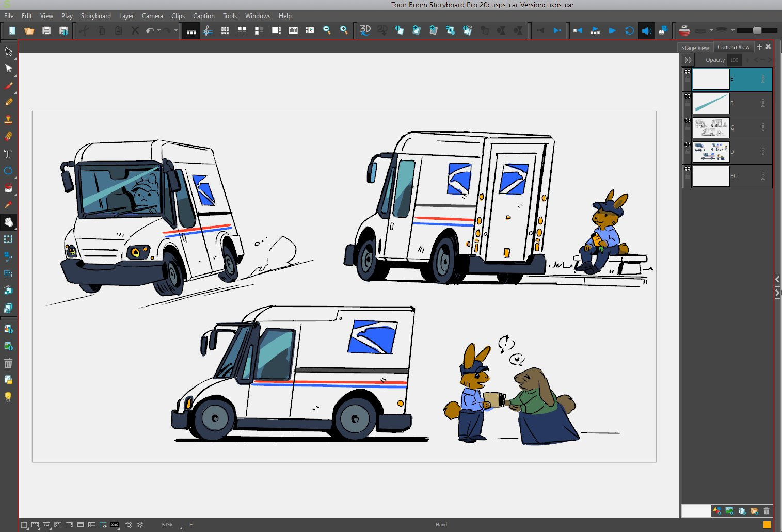This screenshot has width=782, height=532.
Task: Select the Brush tool in left toolbar
Action: (8, 85)
